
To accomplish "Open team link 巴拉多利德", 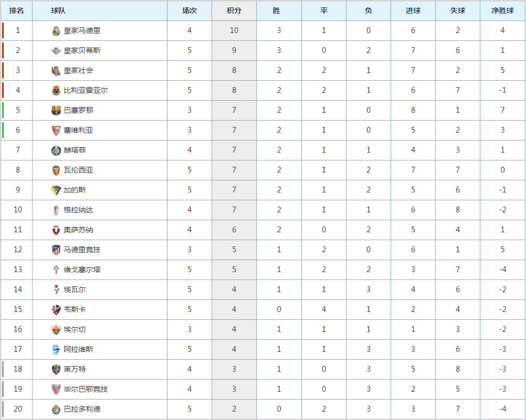I will [82, 409].
